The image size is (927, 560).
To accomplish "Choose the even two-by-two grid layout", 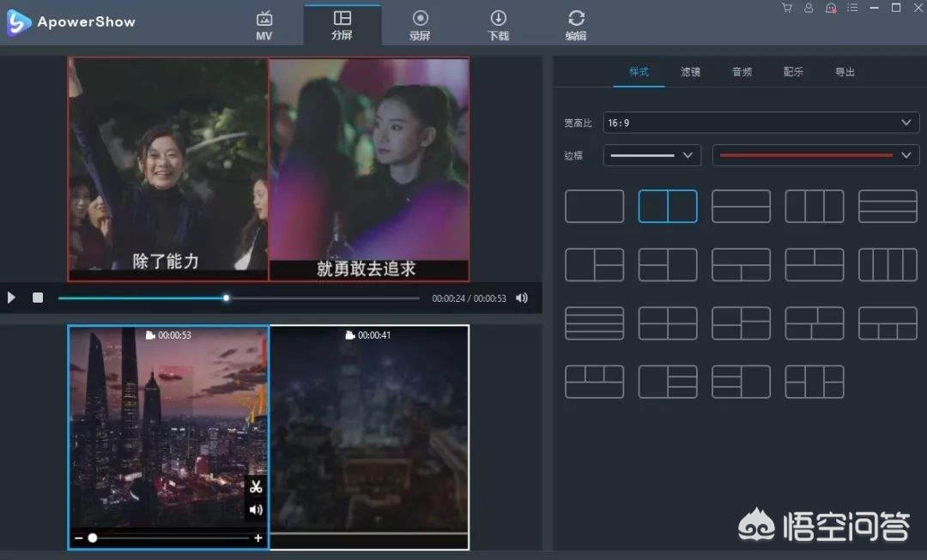I will 668,323.
